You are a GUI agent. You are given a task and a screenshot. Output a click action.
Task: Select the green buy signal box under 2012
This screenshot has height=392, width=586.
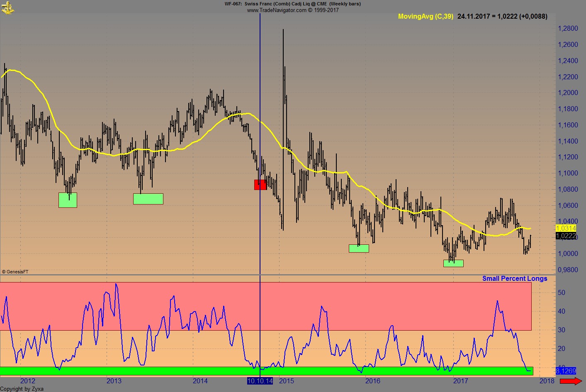[x=68, y=200]
